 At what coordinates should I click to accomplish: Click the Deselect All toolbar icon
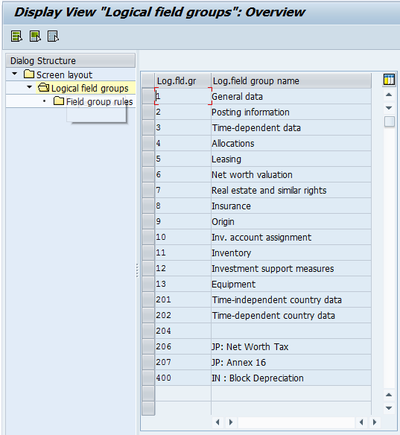click(x=53, y=36)
